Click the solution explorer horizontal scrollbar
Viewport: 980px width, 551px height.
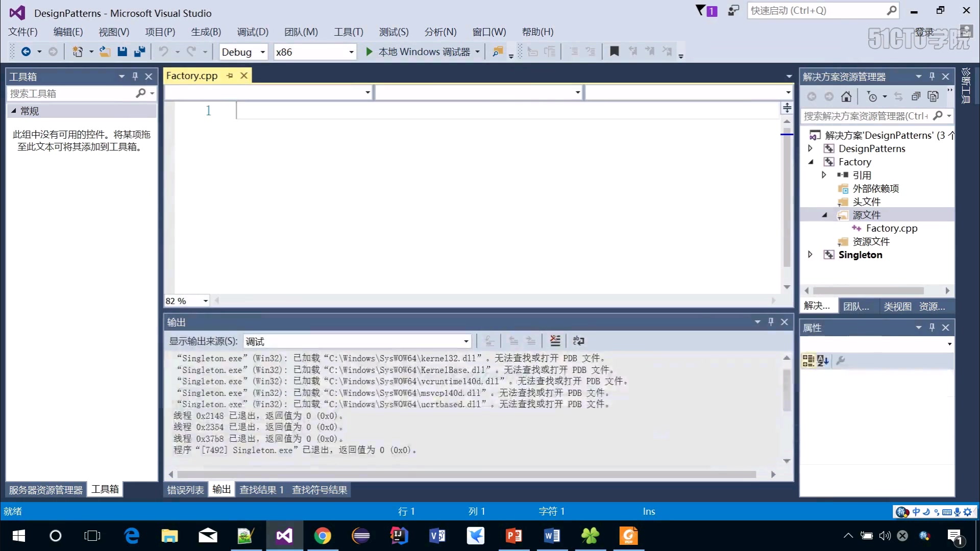[x=868, y=291]
